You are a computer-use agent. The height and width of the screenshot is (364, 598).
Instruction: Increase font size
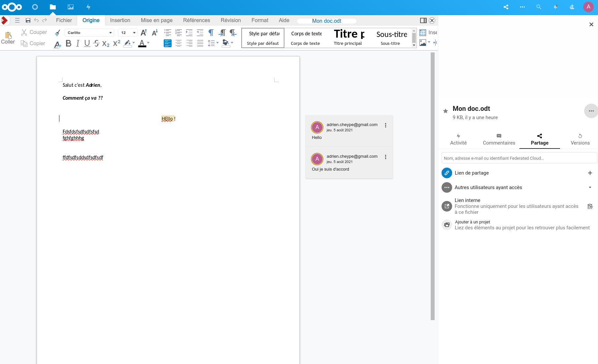point(144,32)
